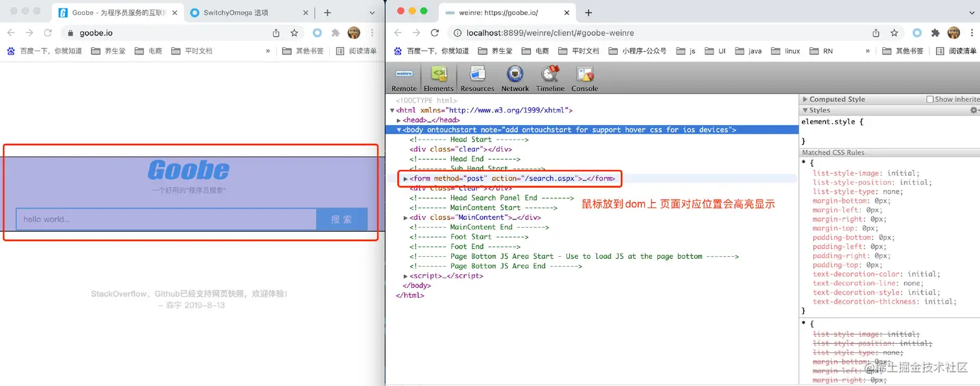The image size is (980, 386).
Task: Expand the form method="post" node
Action: click(406, 178)
